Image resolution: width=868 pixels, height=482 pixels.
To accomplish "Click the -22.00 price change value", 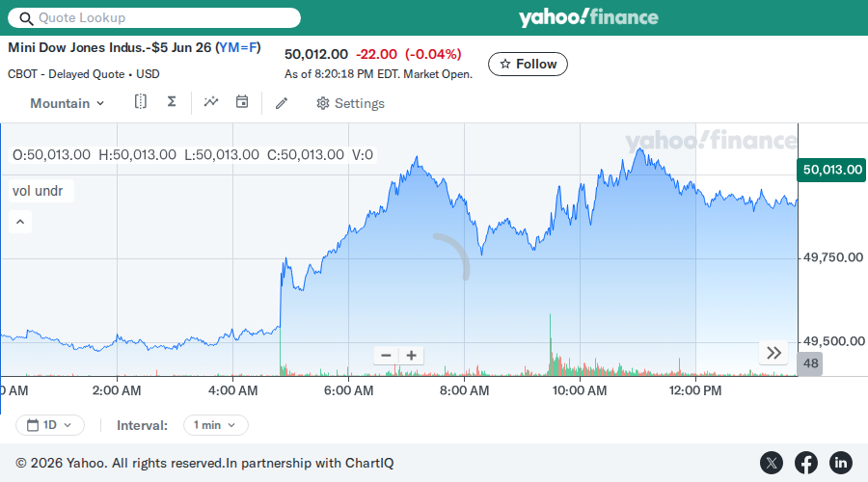I will click(376, 54).
